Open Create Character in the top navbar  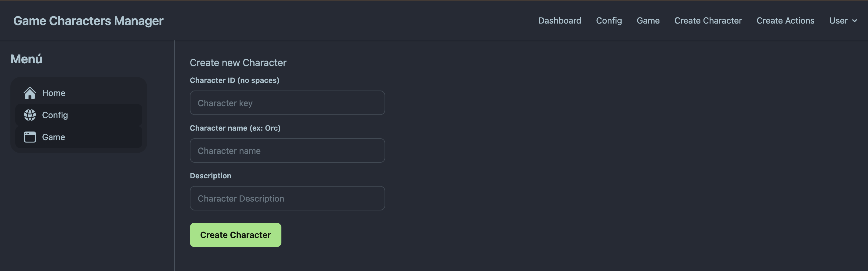tap(707, 20)
